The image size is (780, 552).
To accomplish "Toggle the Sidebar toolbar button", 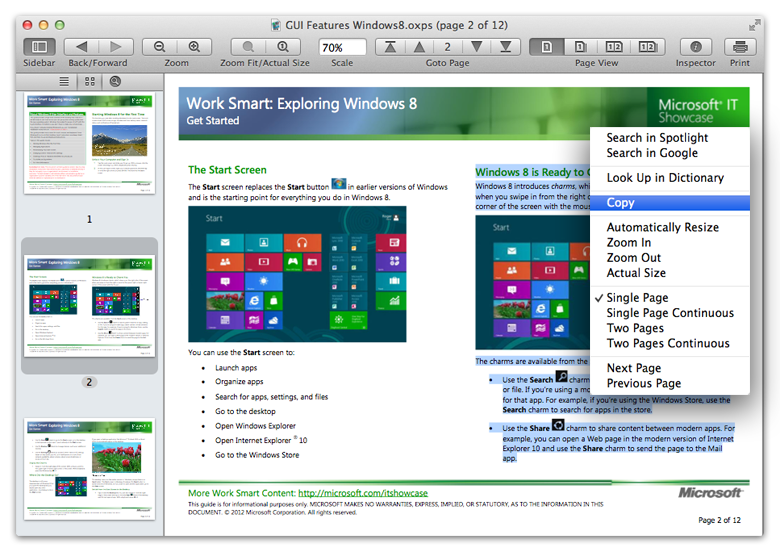I will (x=39, y=47).
